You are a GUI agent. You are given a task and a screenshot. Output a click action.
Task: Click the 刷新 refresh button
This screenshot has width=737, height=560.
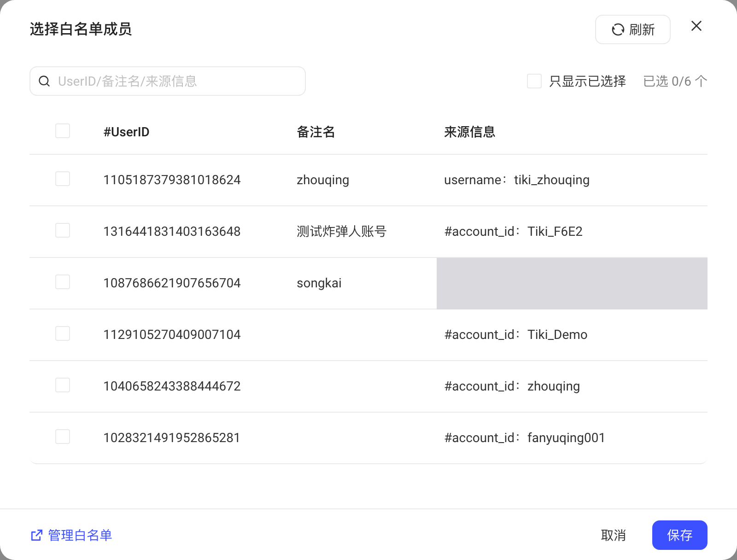pyautogui.click(x=633, y=29)
